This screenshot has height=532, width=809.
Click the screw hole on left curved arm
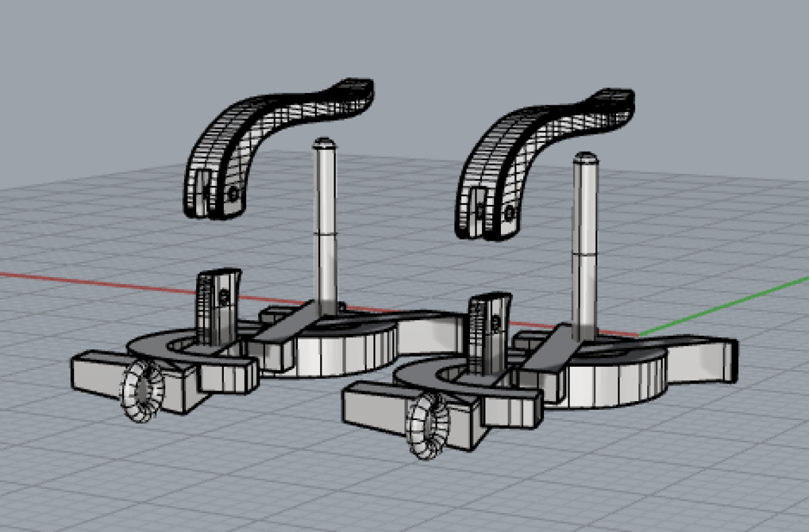coord(234,194)
